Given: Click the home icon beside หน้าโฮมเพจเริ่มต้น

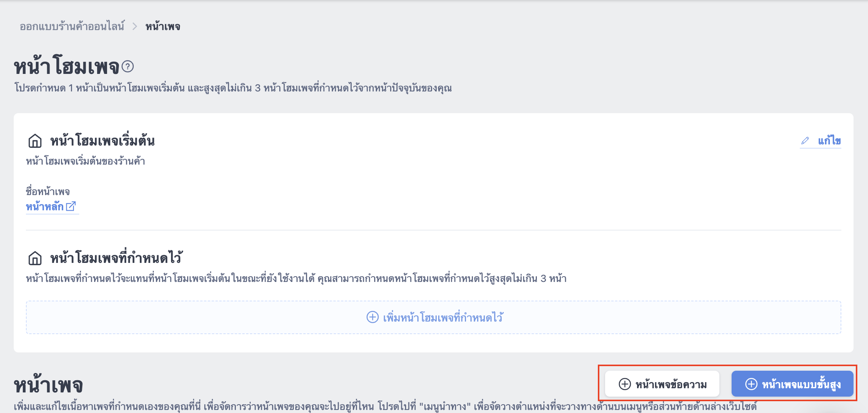Looking at the screenshot, I should [35, 141].
